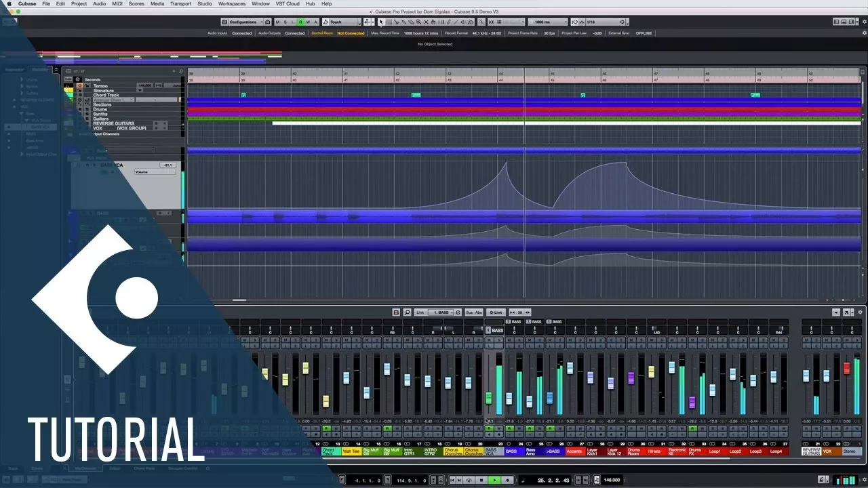The height and width of the screenshot is (488, 868).
Task: Select the Accents channel name label
Action: point(575,451)
